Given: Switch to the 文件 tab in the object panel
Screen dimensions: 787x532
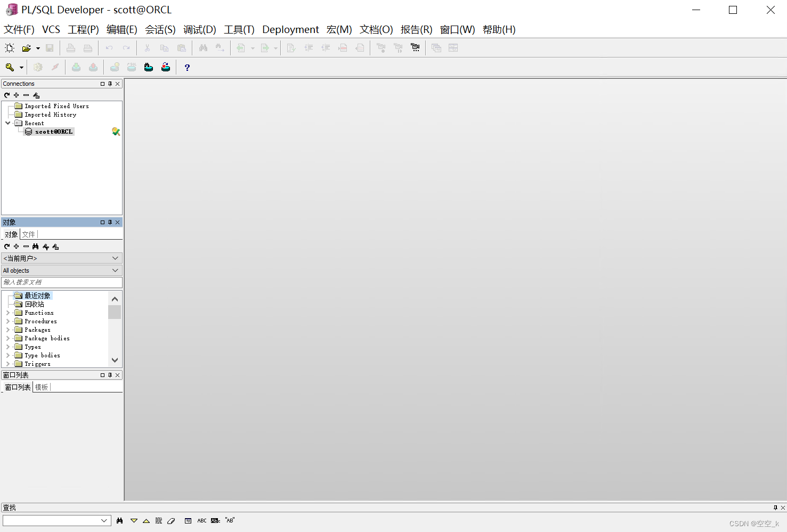Looking at the screenshot, I should (29, 234).
